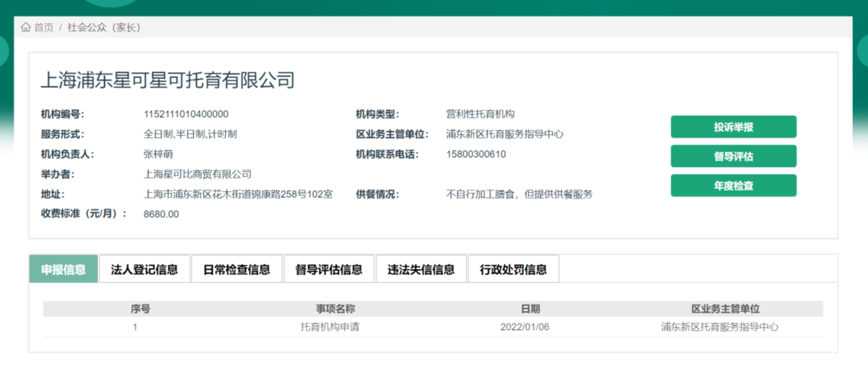This screenshot has height=368, width=868.
Task: Click the 举办者 label
Action: pos(58,174)
